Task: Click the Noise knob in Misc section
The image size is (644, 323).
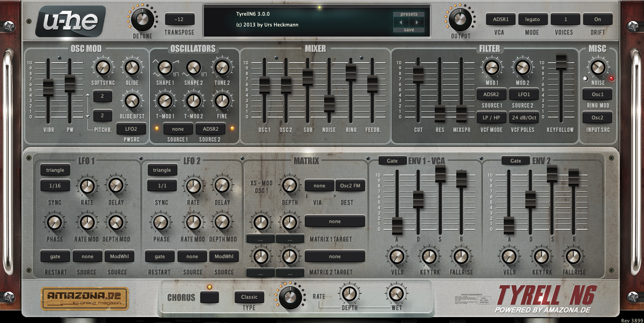Action: click(x=598, y=67)
